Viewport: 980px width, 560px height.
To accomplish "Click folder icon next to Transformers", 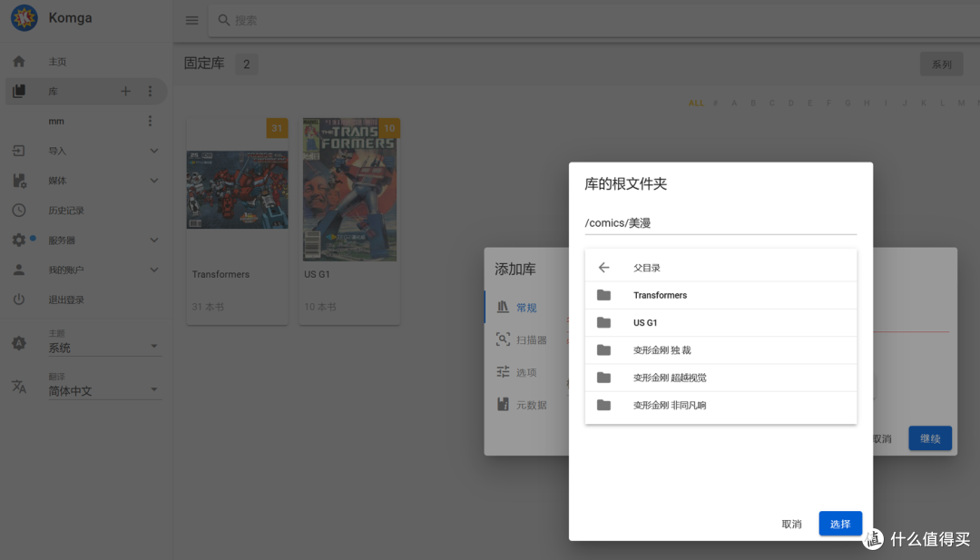I will pyautogui.click(x=603, y=295).
